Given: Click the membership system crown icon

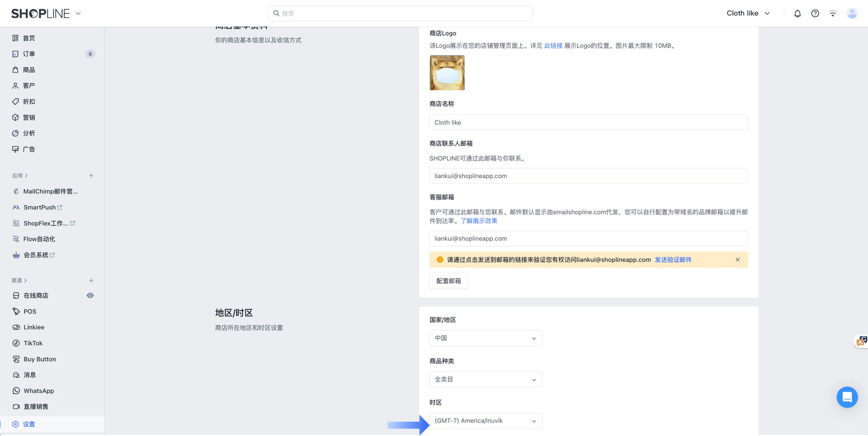Looking at the screenshot, I should (16, 255).
